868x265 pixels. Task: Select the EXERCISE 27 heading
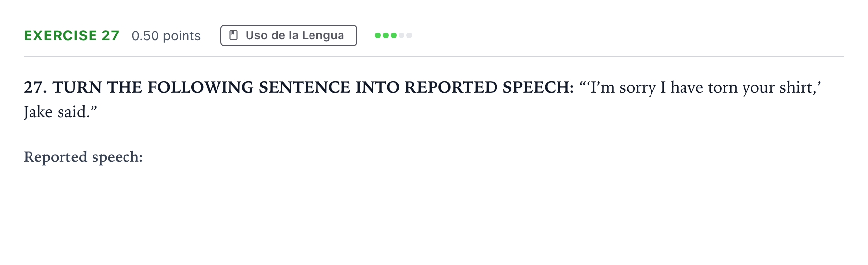[72, 35]
